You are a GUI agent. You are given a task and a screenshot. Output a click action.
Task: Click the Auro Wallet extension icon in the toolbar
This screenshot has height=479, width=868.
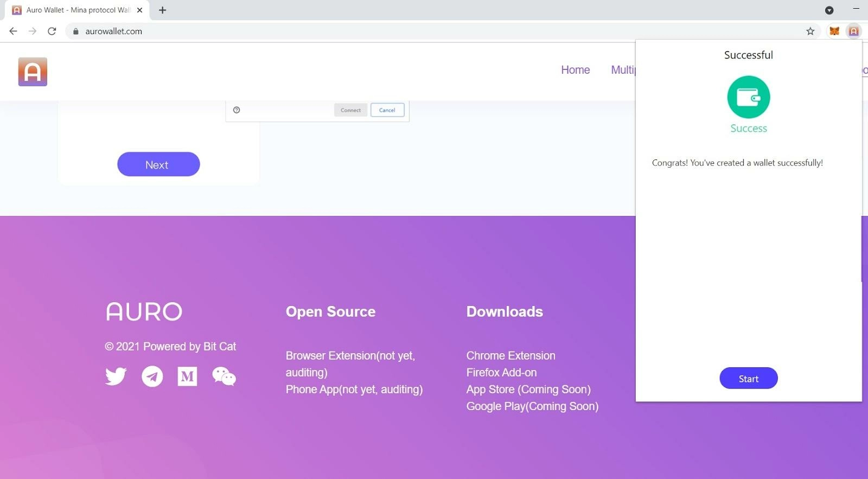pyautogui.click(x=853, y=31)
